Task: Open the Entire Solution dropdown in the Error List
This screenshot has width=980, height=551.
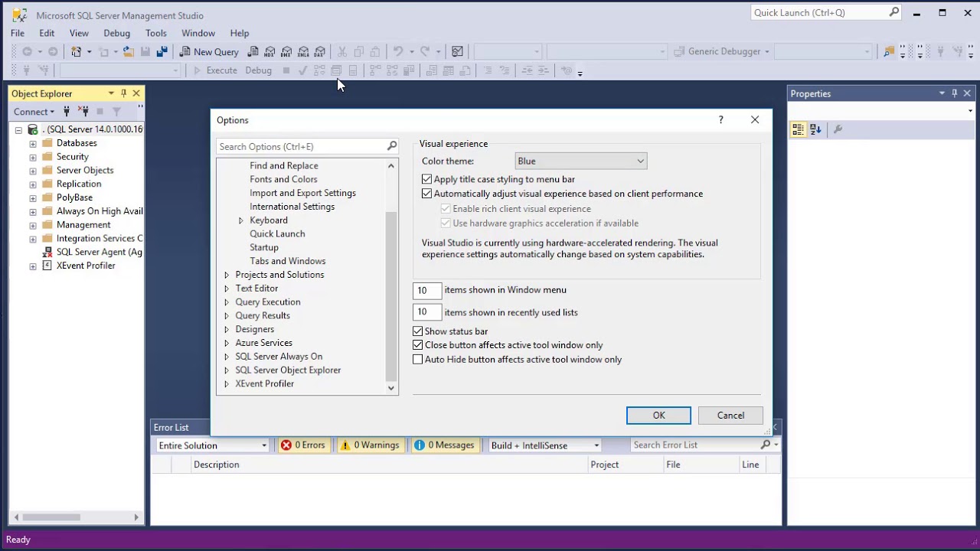Action: (x=212, y=445)
